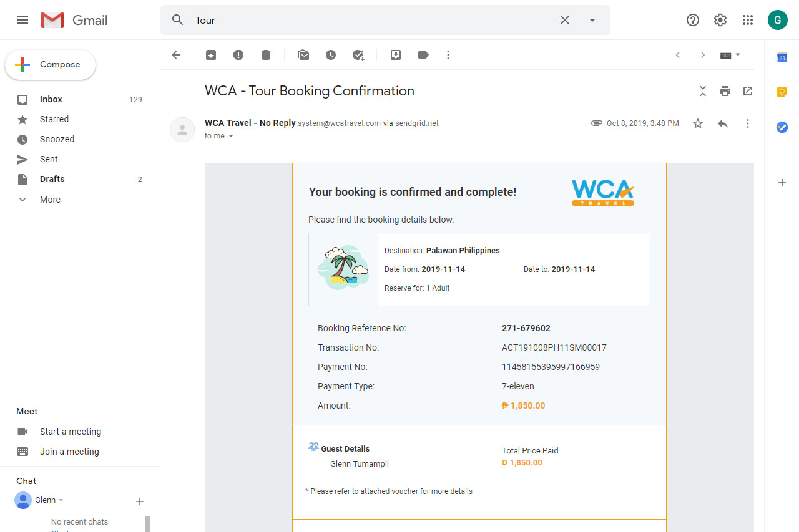Add email to Tasks
The width and height of the screenshot is (799, 532).
coord(358,55)
